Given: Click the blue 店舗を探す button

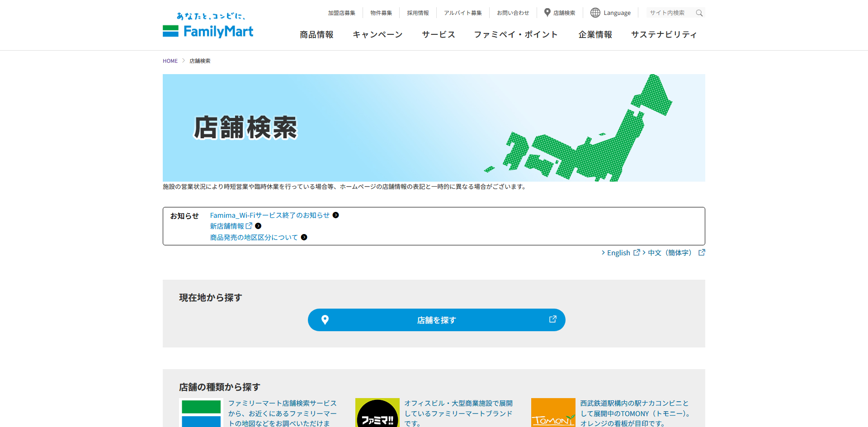Looking at the screenshot, I should (437, 320).
